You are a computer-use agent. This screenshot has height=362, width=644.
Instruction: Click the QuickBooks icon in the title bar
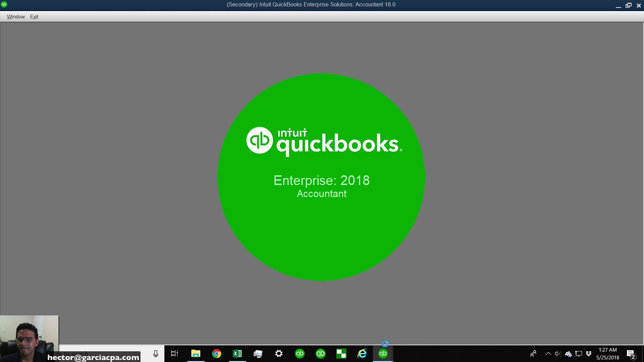(4, 5)
